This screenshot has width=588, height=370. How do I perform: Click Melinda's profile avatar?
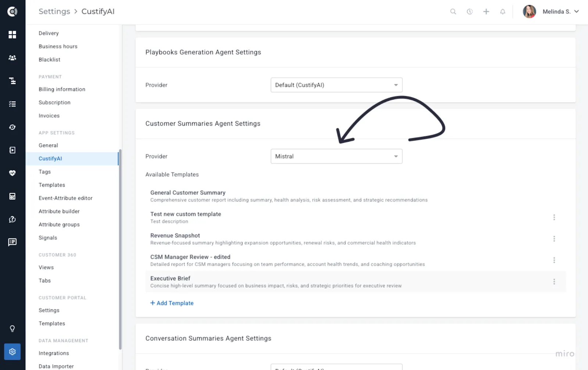[530, 12]
